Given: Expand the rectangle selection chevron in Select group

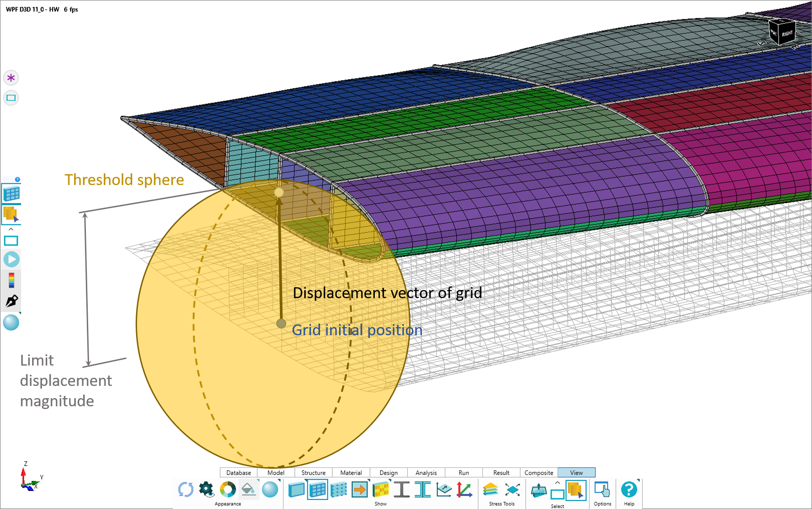Looking at the screenshot, I should [557, 483].
